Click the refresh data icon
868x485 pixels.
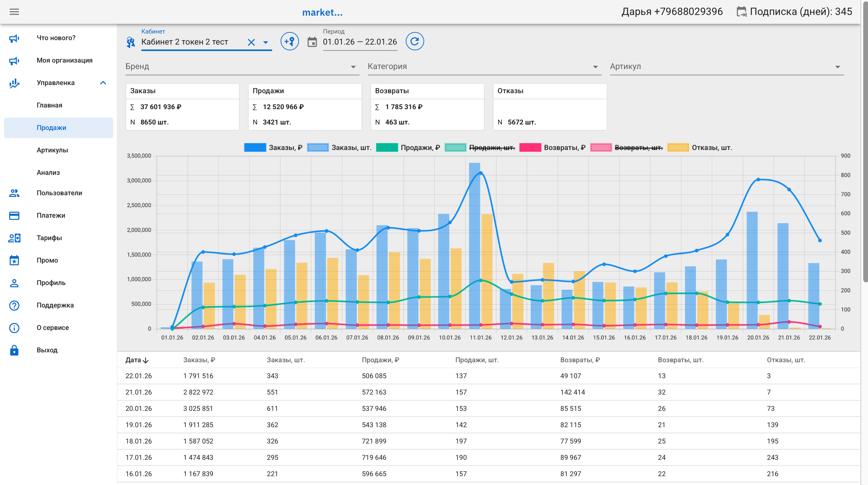tap(415, 41)
